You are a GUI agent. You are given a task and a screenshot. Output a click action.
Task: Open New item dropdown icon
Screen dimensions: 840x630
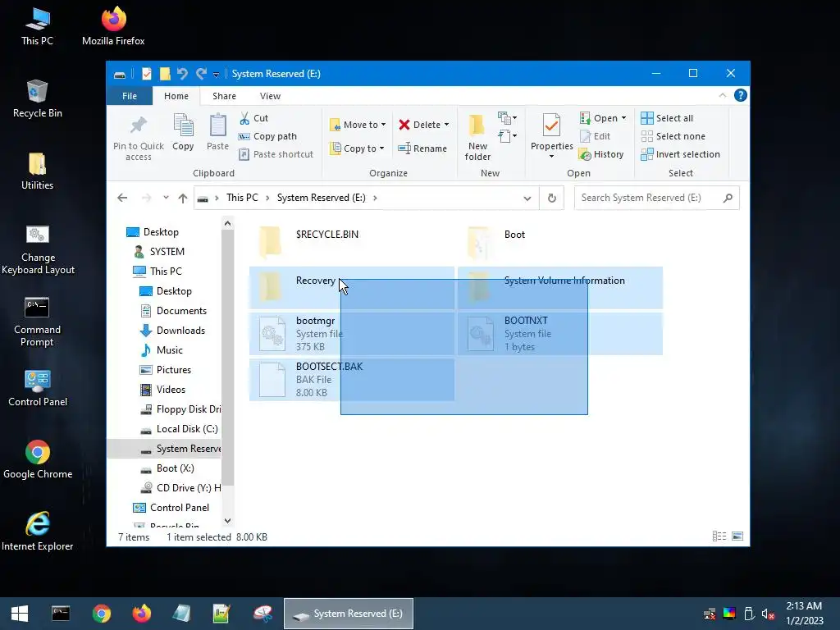507,117
